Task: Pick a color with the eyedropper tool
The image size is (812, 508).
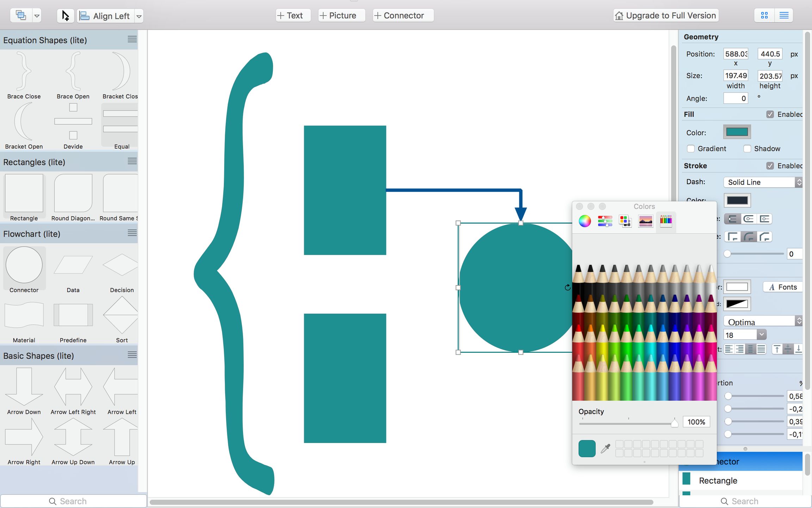Action: [605, 448]
